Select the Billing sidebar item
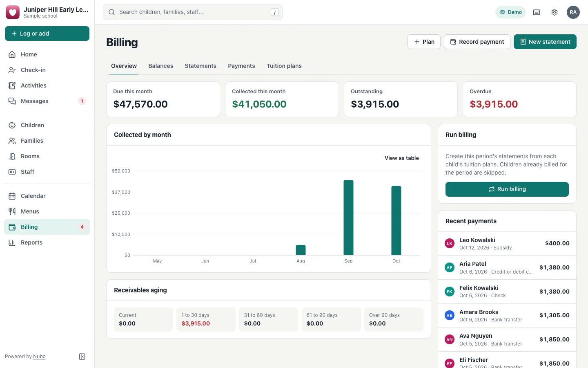The image size is (588, 368). pos(47,227)
